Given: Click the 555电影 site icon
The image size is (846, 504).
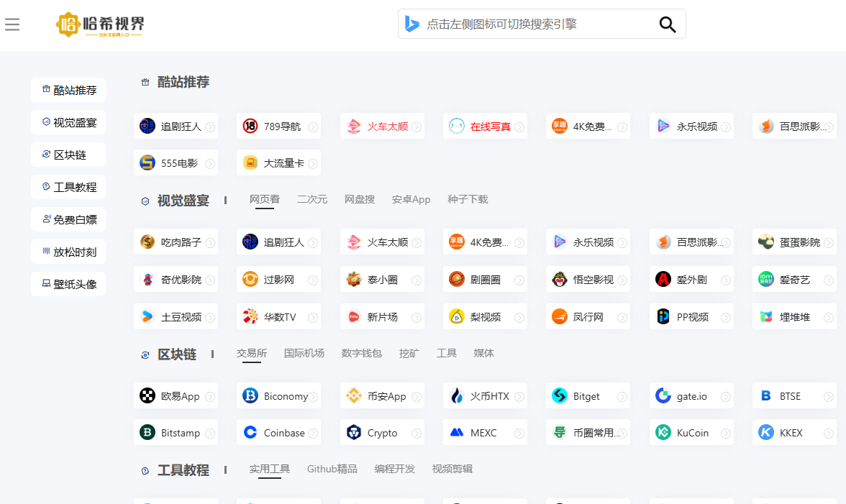Looking at the screenshot, I should pyautogui.click(x=147, y=163).
